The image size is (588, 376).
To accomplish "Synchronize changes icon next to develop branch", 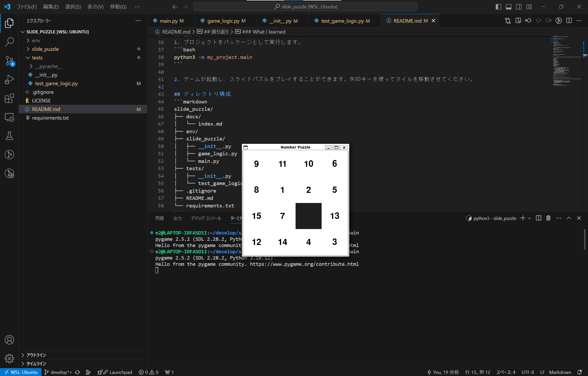I will (x=77, y=372).
